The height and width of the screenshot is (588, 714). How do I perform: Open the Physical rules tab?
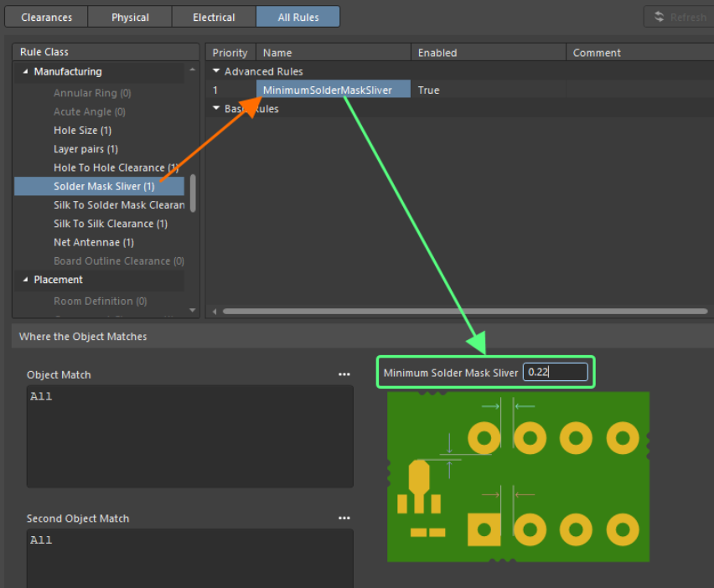[x=130, y=17]
